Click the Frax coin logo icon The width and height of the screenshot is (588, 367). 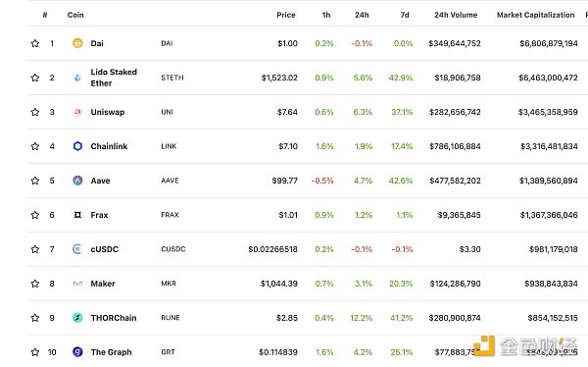coord(77,215)
